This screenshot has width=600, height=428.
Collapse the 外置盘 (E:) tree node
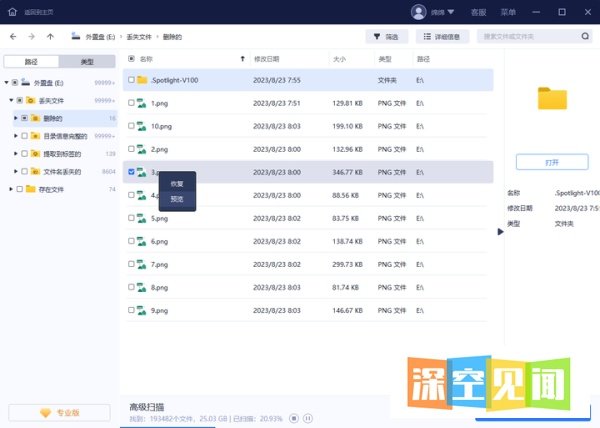click(7, 83)
